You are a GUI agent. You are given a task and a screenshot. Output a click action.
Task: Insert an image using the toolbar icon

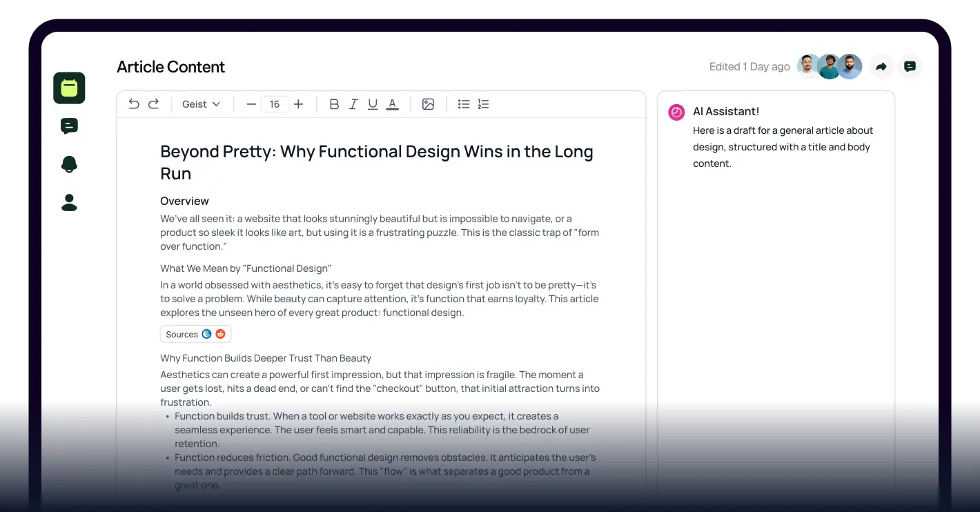428,104
